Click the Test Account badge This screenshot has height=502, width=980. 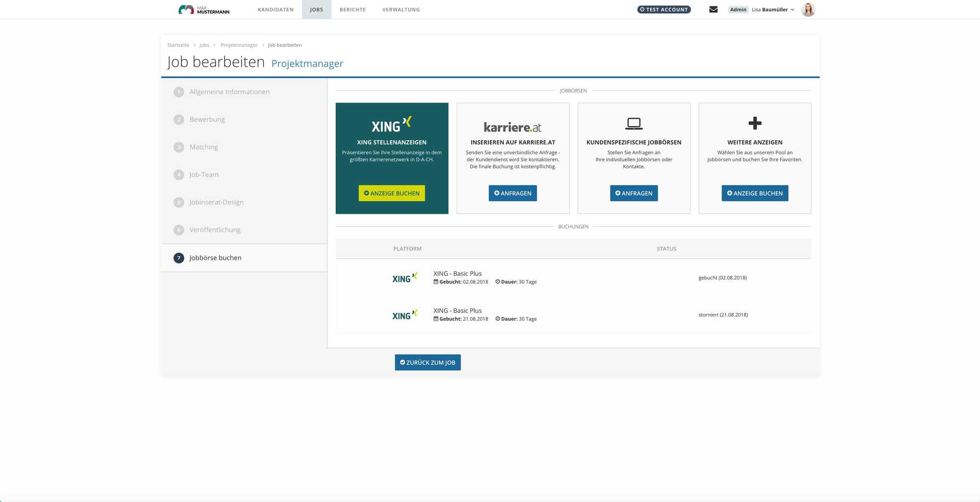point(664,9)
